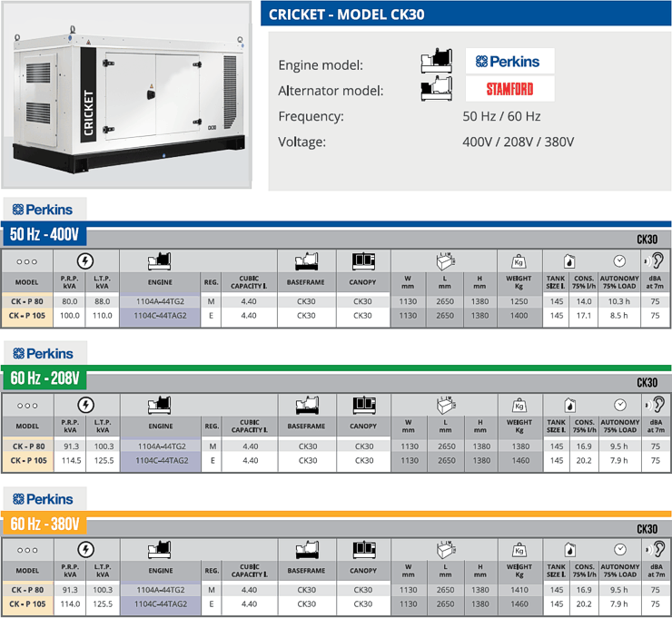Click the three circles icon in the 50 Hz table
This screenshot has width=672, height=618.
tap(27, 261)
